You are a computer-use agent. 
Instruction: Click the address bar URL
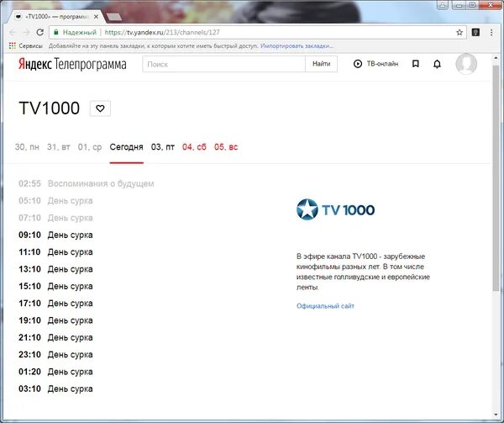click(x=162, y=33)
